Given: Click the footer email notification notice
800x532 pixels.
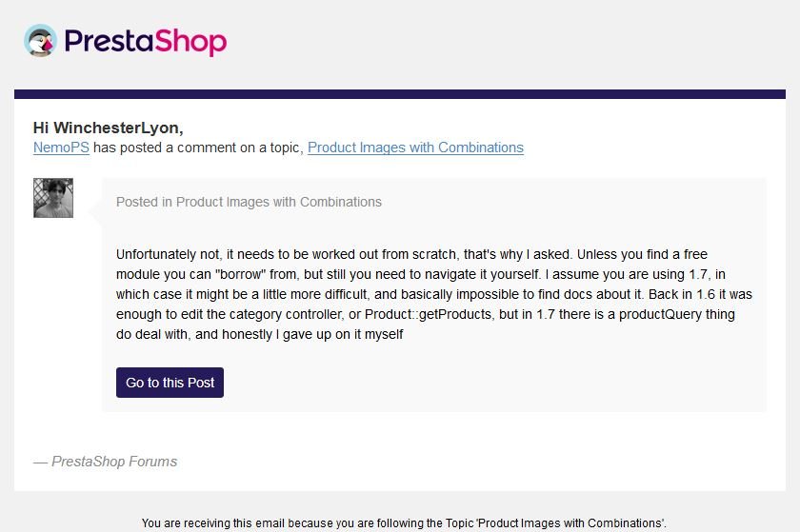Looking at the screenshot, I should click(404, 522).
